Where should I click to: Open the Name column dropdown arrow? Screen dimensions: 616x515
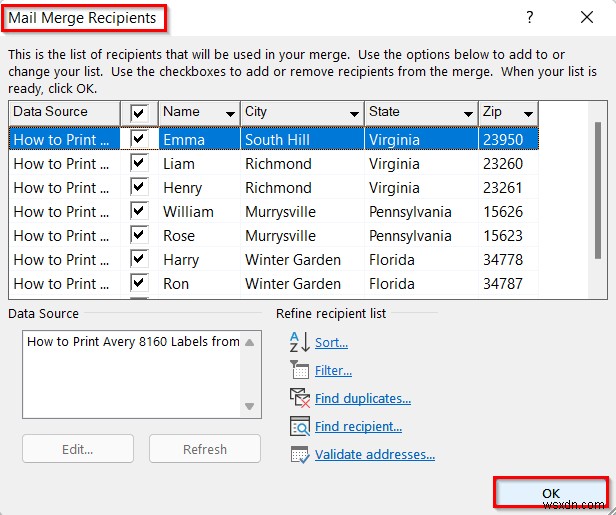click(x=230, y=114)
